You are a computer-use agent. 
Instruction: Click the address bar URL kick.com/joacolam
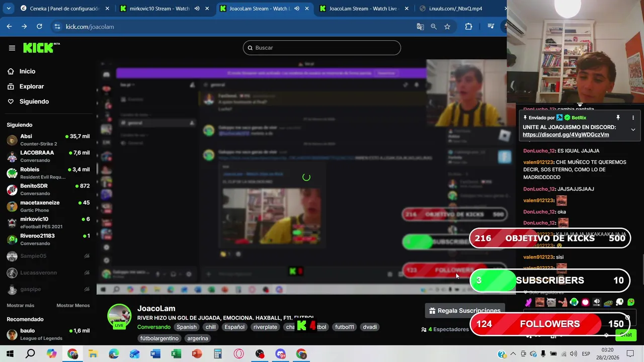pos(90,27)
